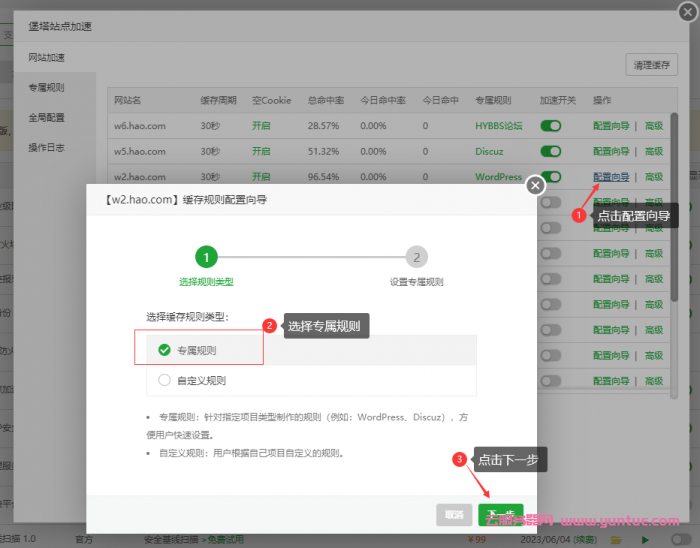Toggle acceleration switch for w5.hao.com
Screen dimensions: 700x548
(550, 151)
